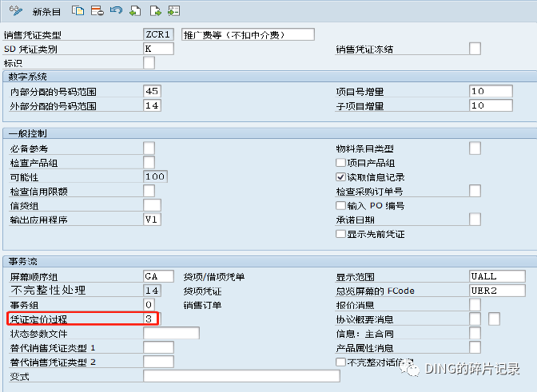
Task: Click the 屏幕顺序组 field showing GA
Action: coord(158,276)
